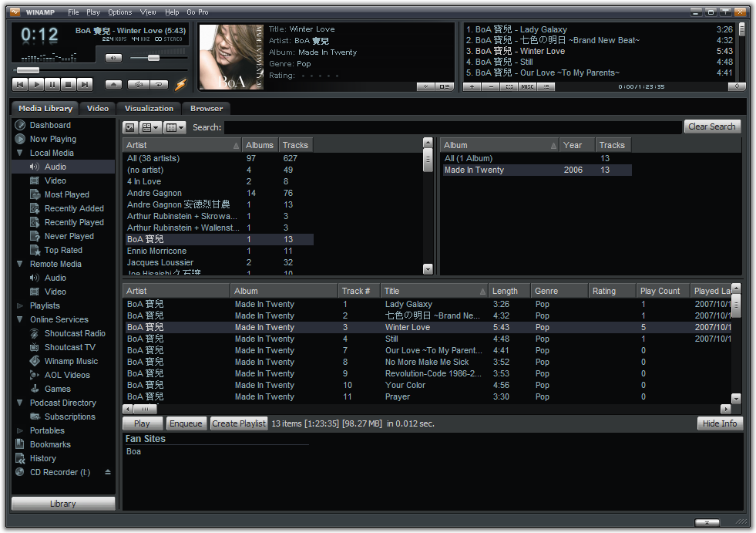Switch to the Browser tab
Viewport: 756px width, 533px height.
coord(207,109)
